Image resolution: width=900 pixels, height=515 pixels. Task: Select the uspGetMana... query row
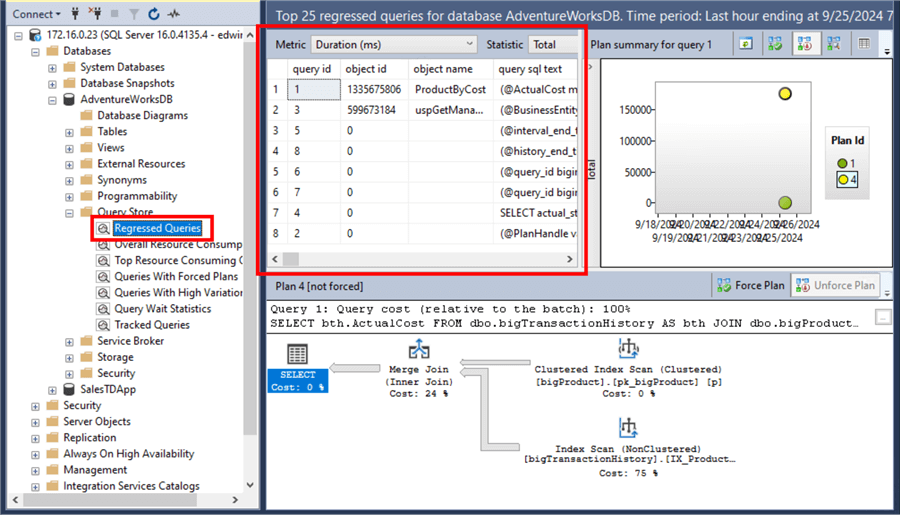tap(424, 110)
